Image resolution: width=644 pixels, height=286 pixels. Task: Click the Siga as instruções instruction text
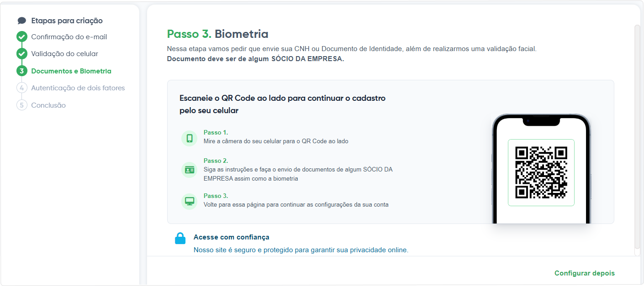(x=298, y=174)
